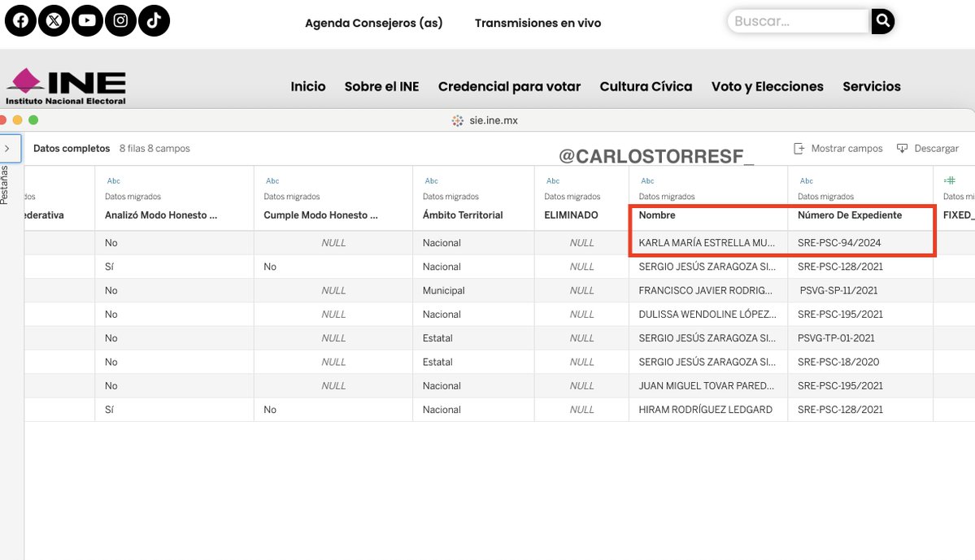Image resolution: width=975 pixels, height=560 pixels.
Task: Open Agenda Consejeros (as) link
Action: pos(374,23)
